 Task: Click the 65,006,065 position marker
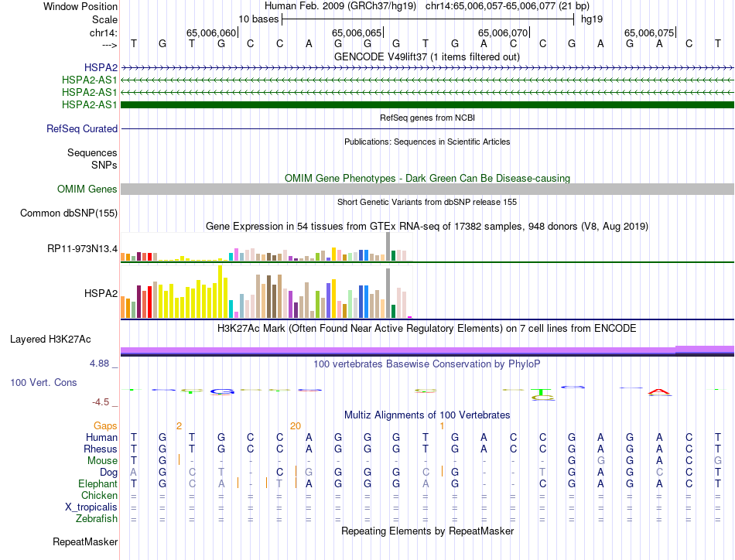click(x=357, y=32)
